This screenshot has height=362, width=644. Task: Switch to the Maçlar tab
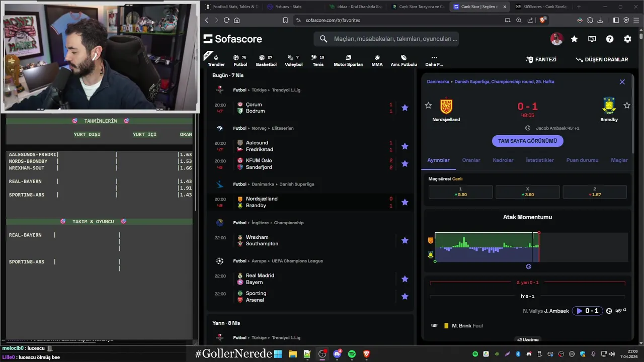coord(619,160)
